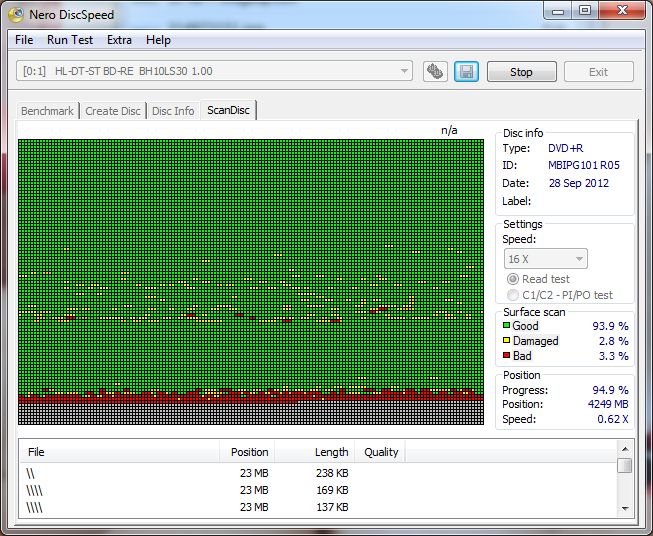Click the Stop button
Screen dimensions: 653x536
pos(521,72)
